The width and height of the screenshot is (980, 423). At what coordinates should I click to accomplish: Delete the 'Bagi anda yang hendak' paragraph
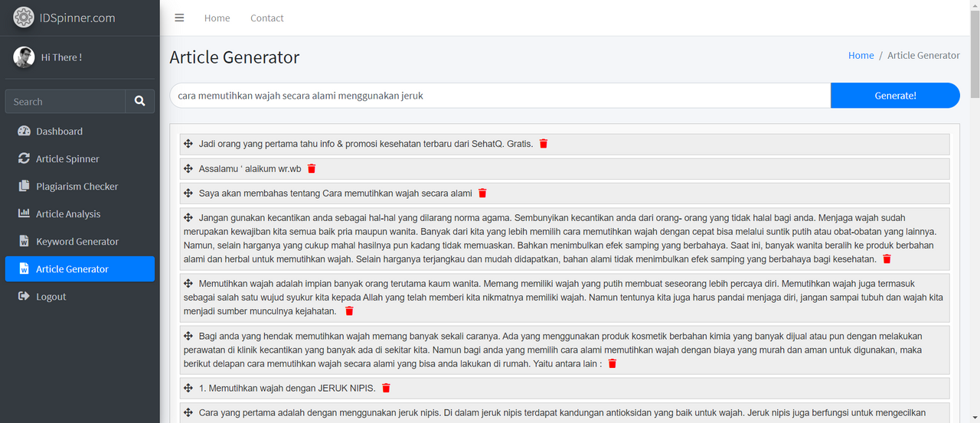pyautogui.click(x=612, y=363)
